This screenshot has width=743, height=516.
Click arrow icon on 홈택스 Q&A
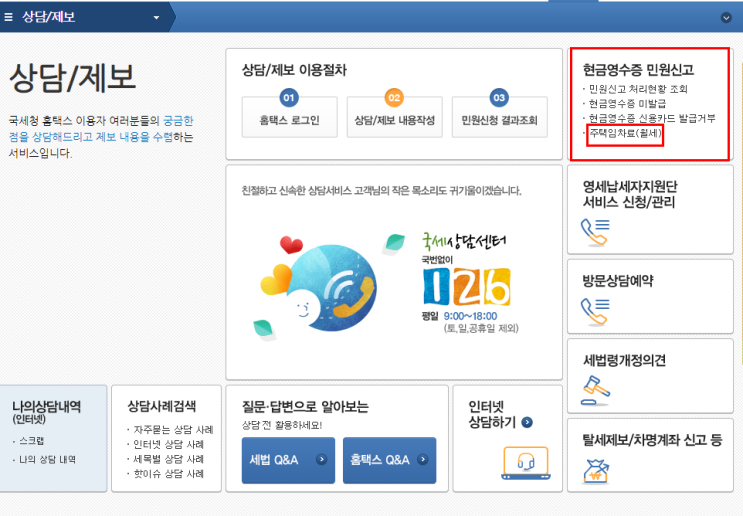click(x=423, y=459)
